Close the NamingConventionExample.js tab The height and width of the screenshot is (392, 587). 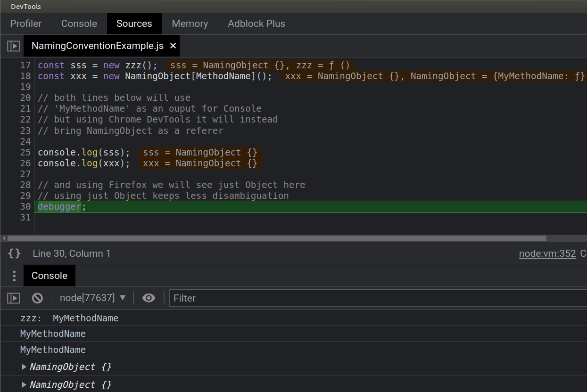tap(173, 45)
